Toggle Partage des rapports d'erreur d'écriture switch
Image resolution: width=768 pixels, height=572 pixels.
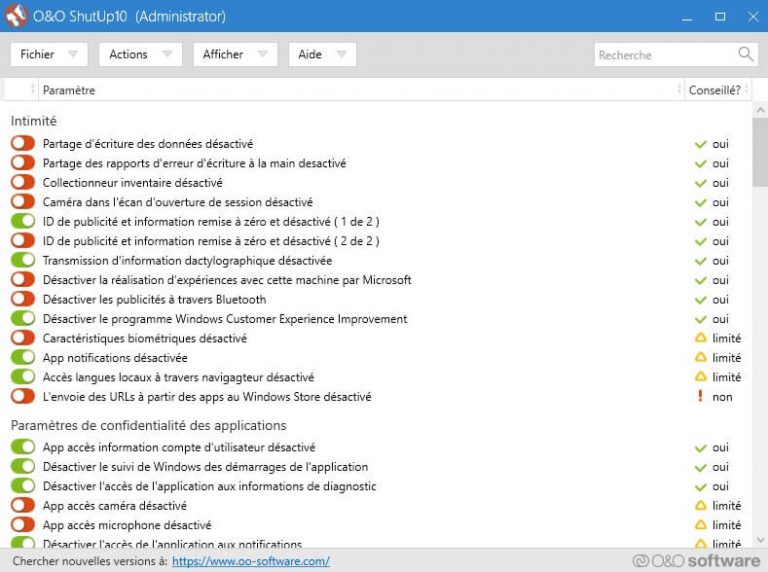click(23, 163)
